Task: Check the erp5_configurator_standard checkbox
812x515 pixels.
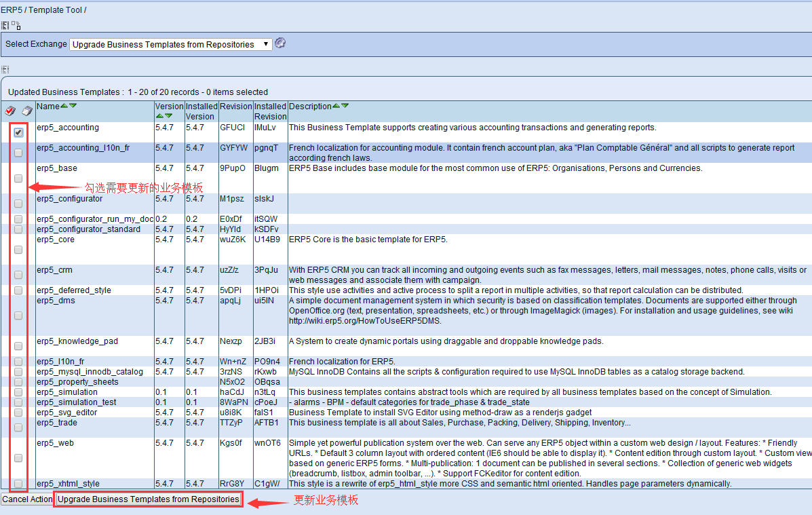Action: 18,229
